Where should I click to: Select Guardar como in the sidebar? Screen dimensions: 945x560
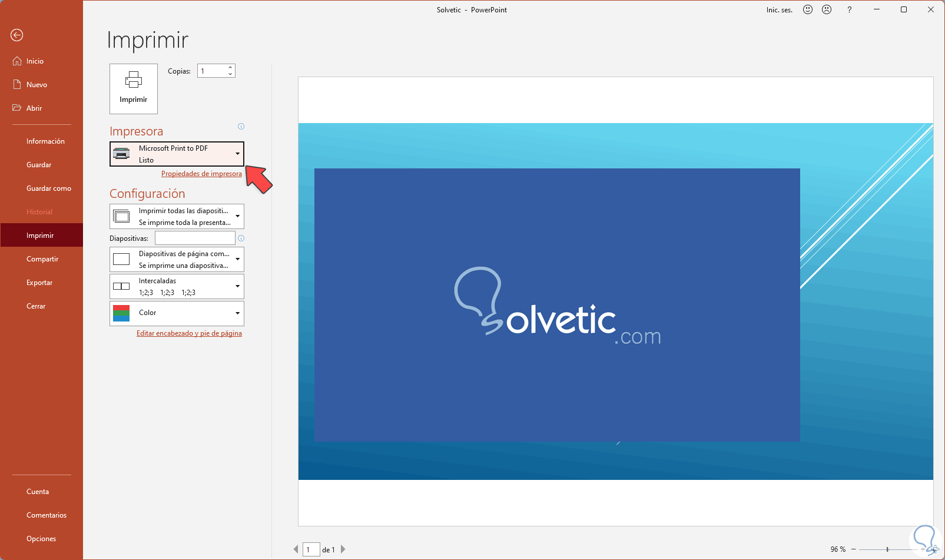(41, 188)
